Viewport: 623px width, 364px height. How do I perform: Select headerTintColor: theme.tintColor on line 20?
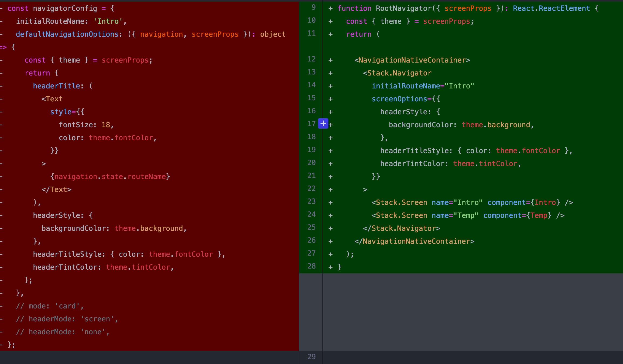tap(450, 163)
